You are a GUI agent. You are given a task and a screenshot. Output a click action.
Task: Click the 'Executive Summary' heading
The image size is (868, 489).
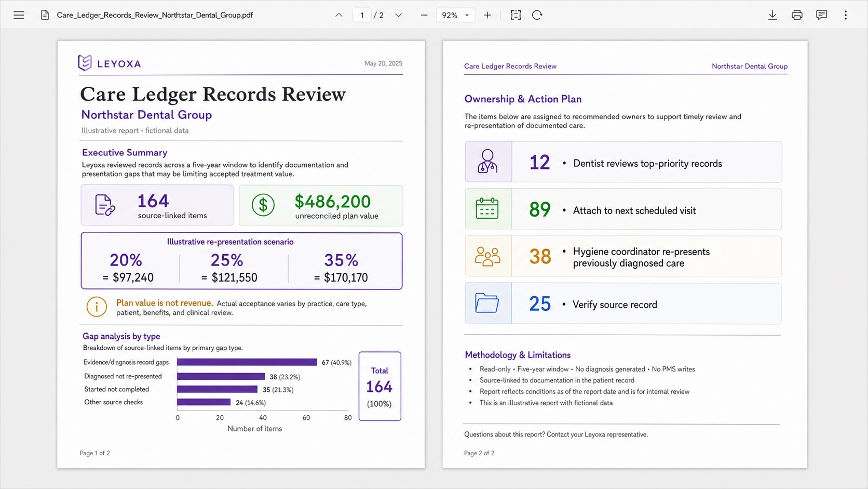click(125, 152)
